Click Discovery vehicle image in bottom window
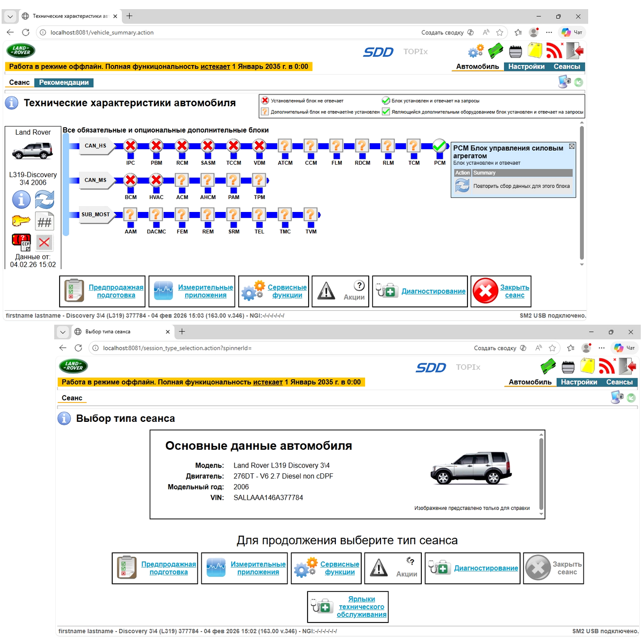Screen dimensions: 644x644 pos(471,468)
